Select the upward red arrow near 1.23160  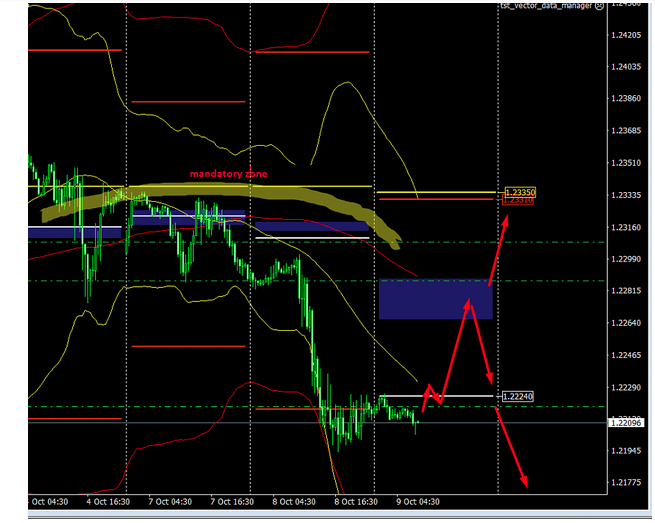505,219
